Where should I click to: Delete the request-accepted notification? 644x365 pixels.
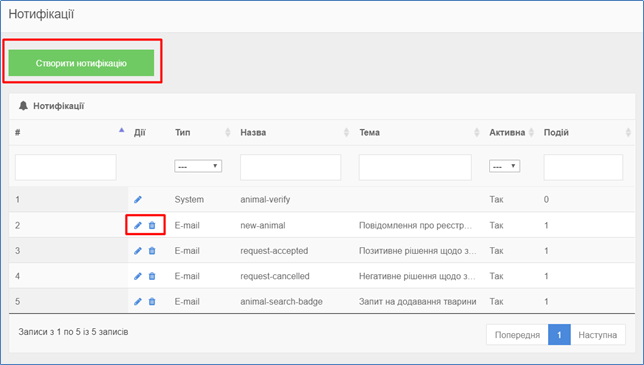[152, 250]
